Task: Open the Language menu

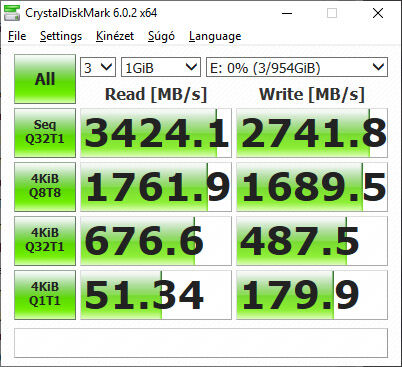Action: coord(215,36)
